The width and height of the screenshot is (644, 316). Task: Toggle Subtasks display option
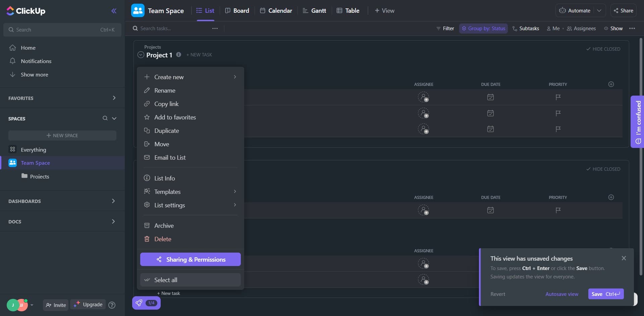[x=526, y=29]
